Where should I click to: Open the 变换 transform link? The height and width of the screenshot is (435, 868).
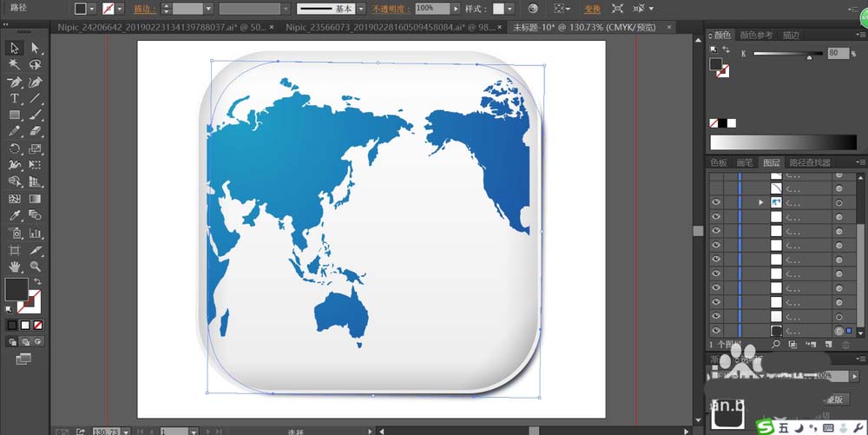coord(592,9)
